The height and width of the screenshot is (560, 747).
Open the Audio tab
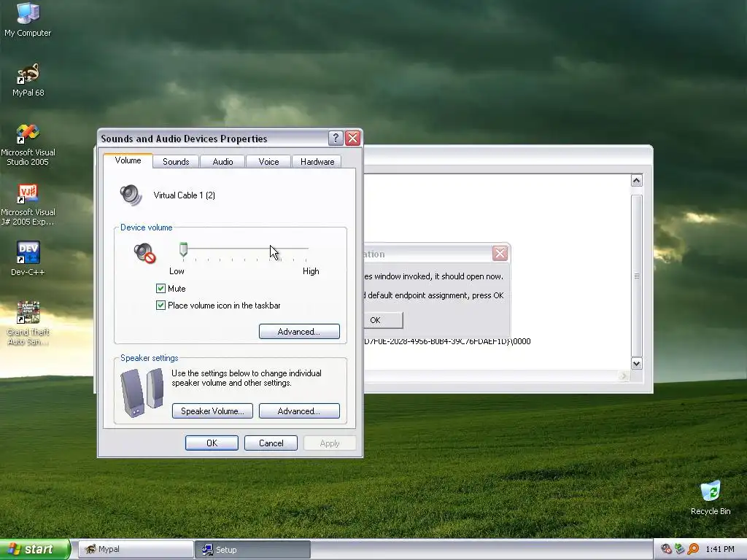222,162
